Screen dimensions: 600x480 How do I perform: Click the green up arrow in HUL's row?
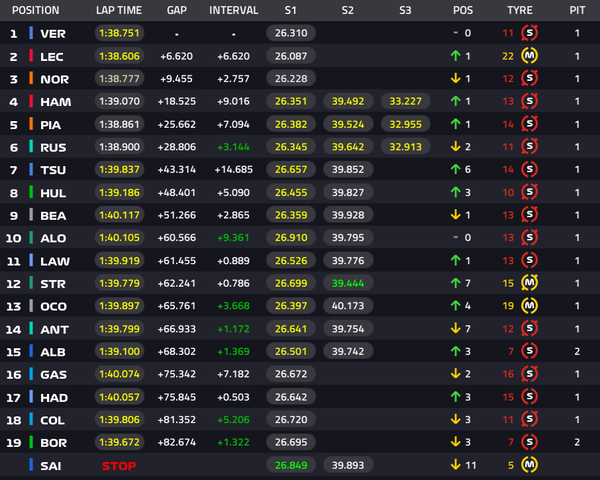pyautogui.click(x=455, y=192)
